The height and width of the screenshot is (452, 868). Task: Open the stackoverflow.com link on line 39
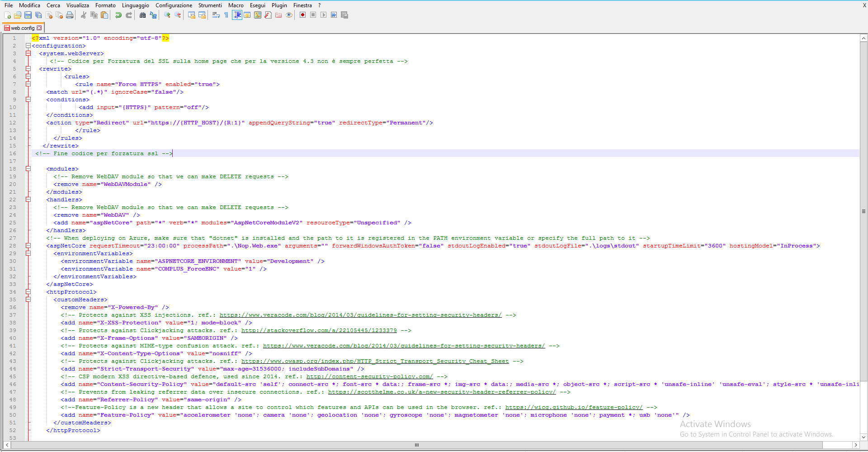coord(319,330)
